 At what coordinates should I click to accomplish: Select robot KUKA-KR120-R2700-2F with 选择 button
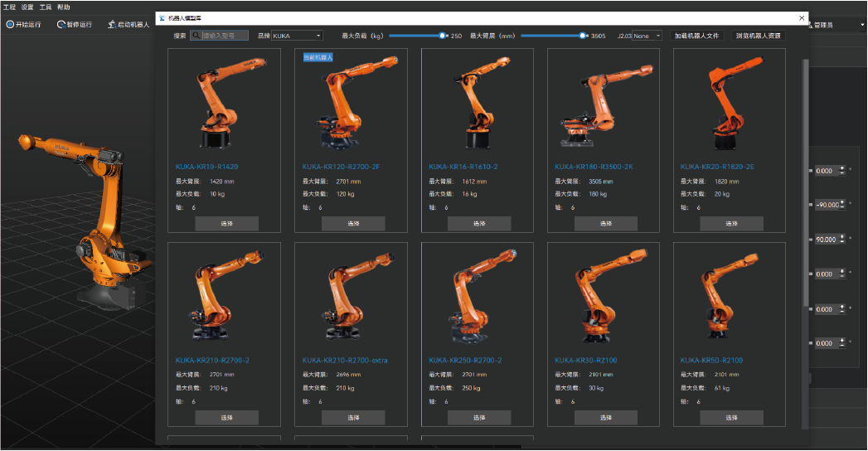[x=353, y=224]
